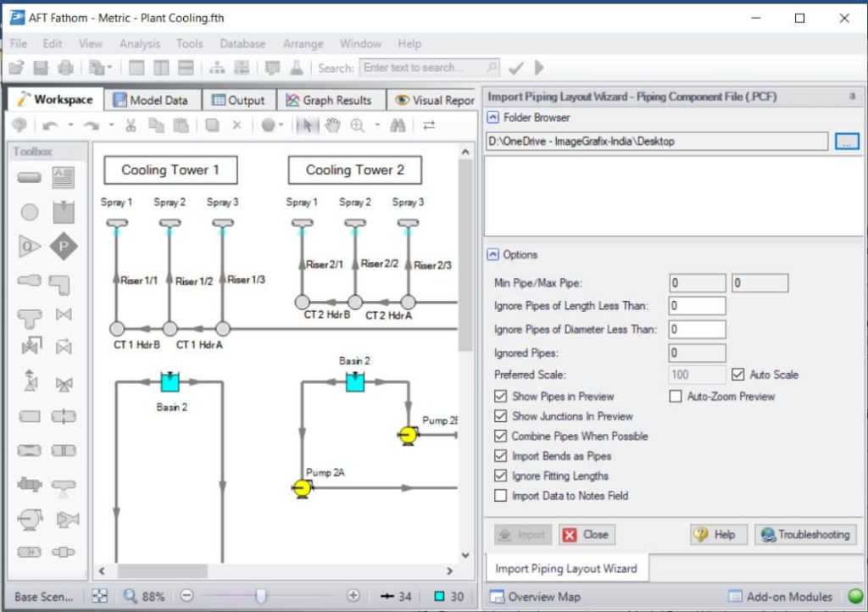Toggle Ignore Fitting Lengths checkbox

500,476
